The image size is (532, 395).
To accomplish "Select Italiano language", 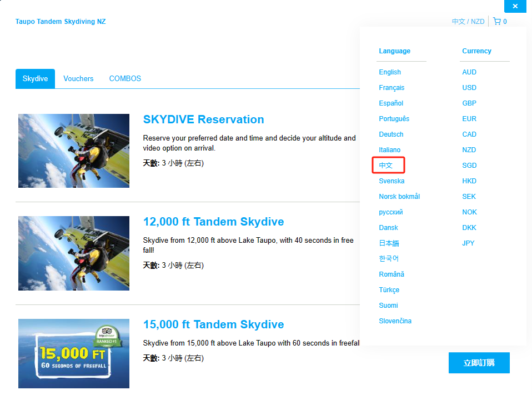I will tap(389, 150).
